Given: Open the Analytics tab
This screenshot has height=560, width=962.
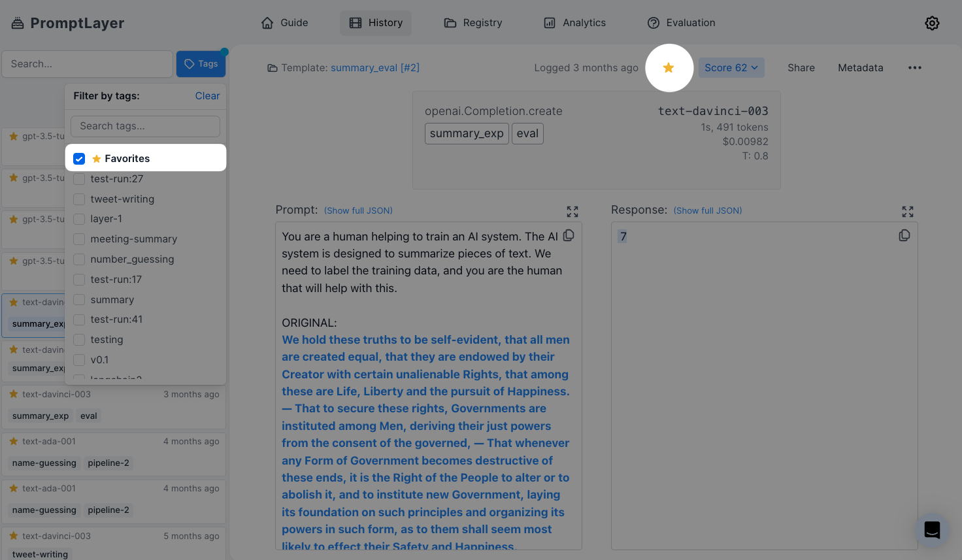Looking at the screenshot, I should point(575,23).
